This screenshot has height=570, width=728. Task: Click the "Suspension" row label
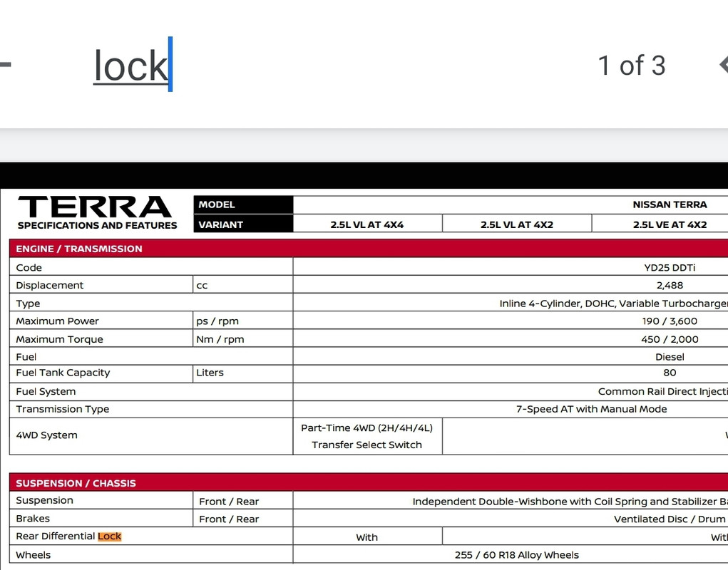point(45,500)
